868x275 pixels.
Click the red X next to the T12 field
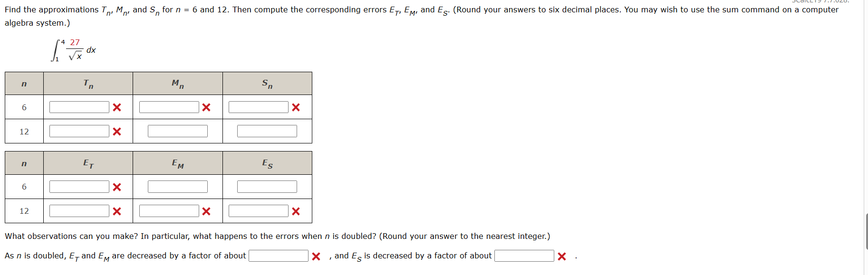[116, 130]
